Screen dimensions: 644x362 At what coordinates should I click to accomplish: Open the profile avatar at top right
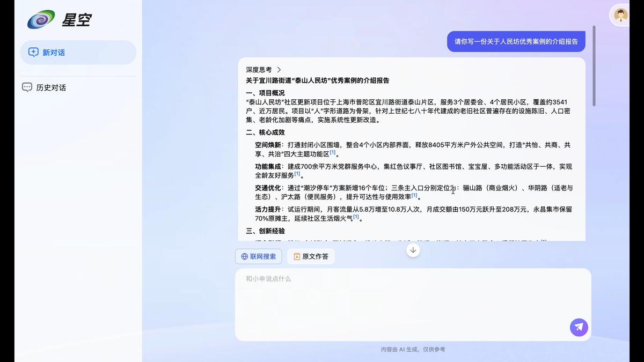620,15
